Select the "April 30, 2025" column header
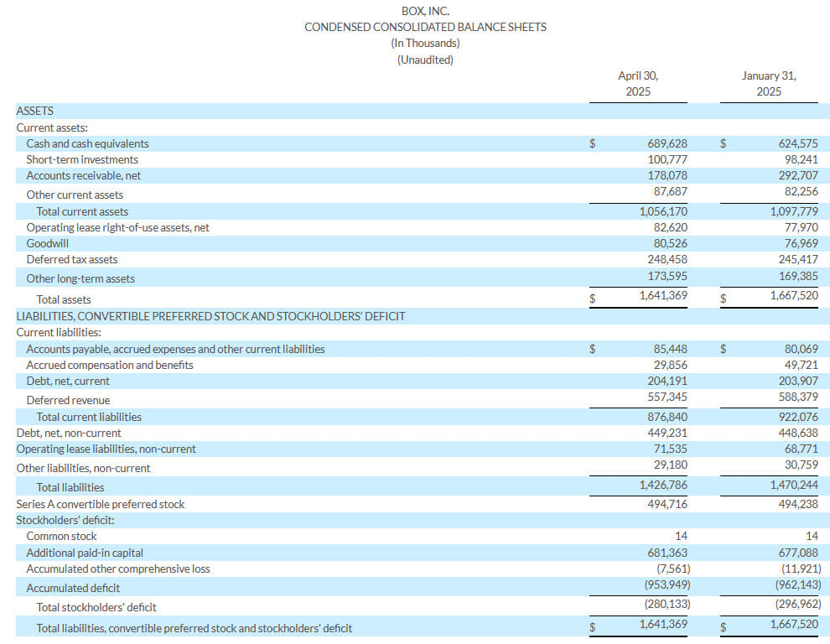The image size is (830, 644). 638,84
